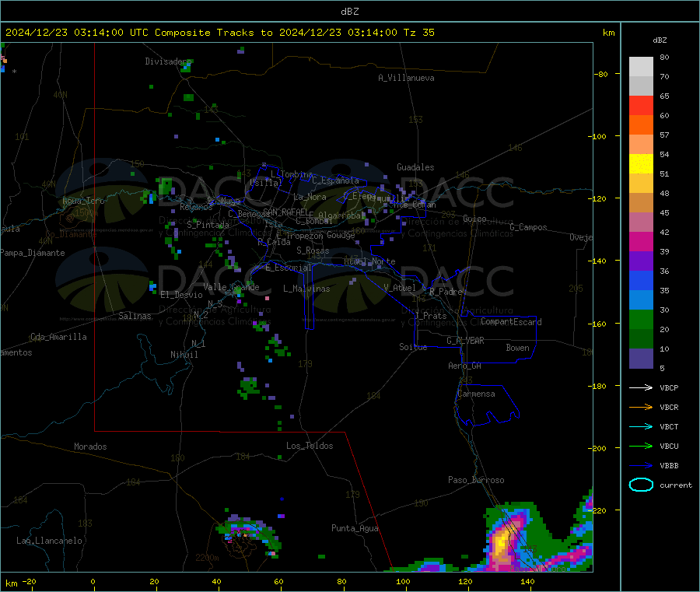Click the 'current' legend label

pyautogui.click(x=675, y=485)
